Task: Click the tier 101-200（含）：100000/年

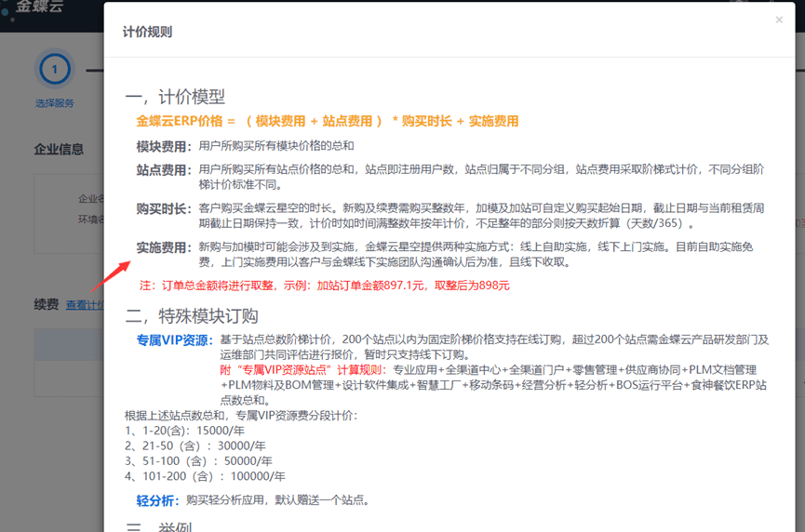Action: click(x=205, y=476)
